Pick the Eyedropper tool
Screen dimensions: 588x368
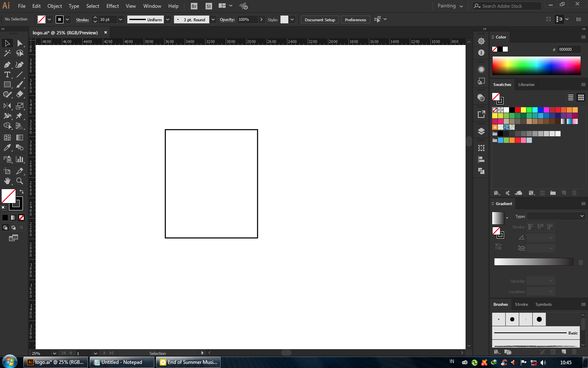click(7, 147)
